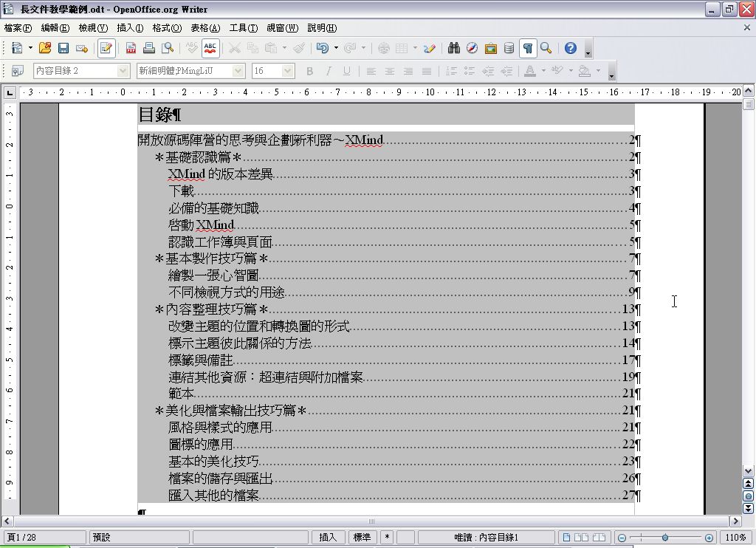Toggle Nonprinting Characters pilcrow icon
The height and width of the screenshot is (548, 756).
528,48
